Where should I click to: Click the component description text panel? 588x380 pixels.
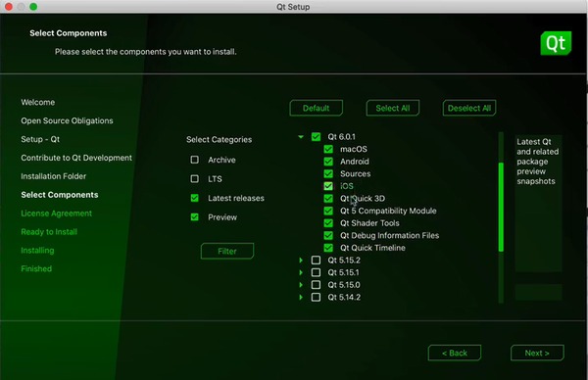tap(538, 203)
